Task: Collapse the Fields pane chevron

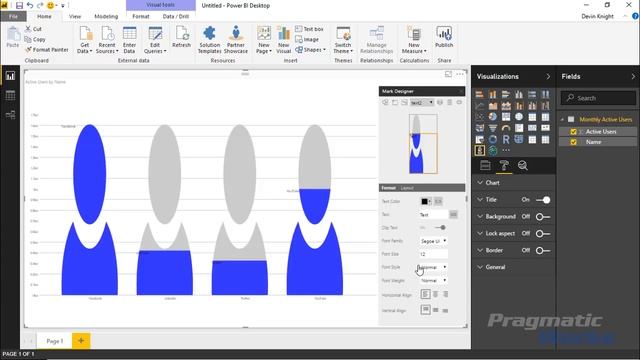Action: coord(633,76)
